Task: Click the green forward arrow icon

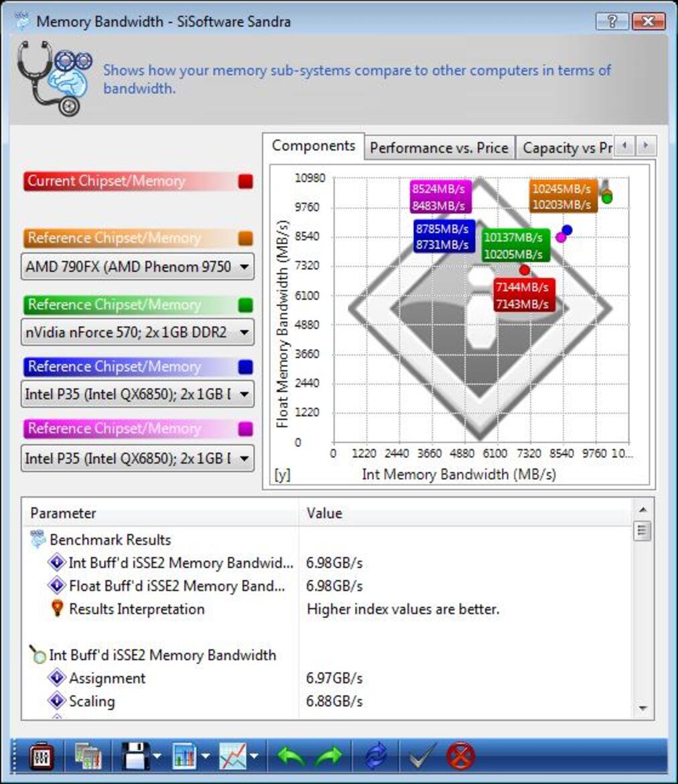Action: coord(328,756)
